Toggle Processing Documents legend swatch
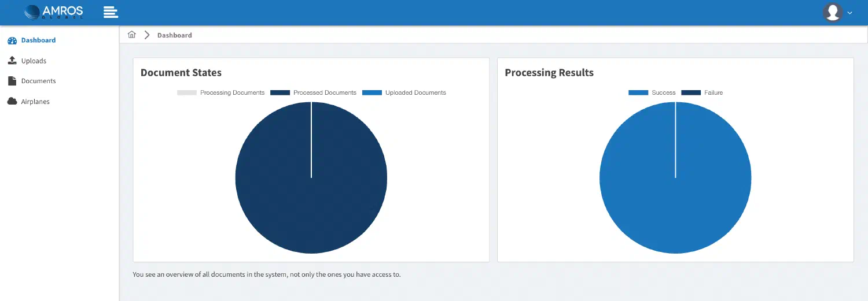 pos(187,92)
